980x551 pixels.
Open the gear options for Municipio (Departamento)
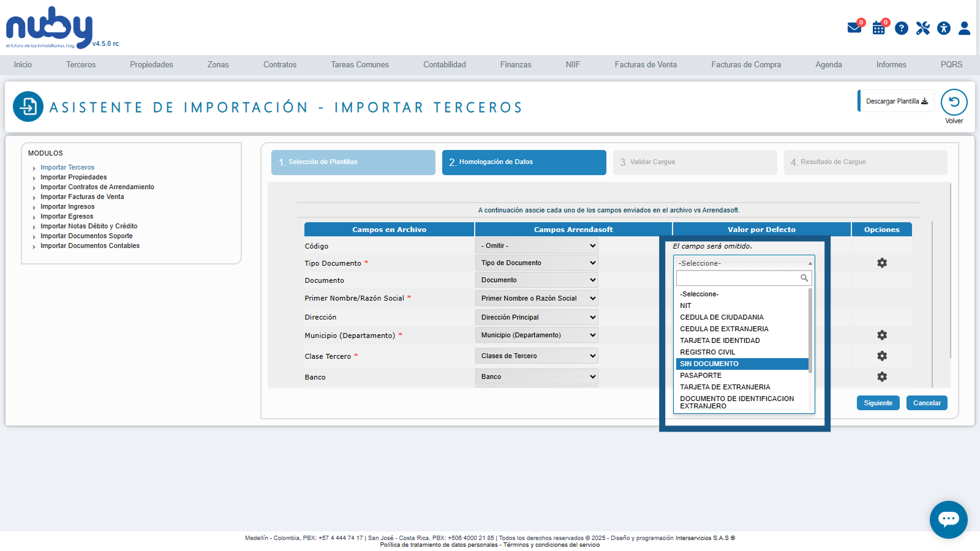[x=882, y=335]
